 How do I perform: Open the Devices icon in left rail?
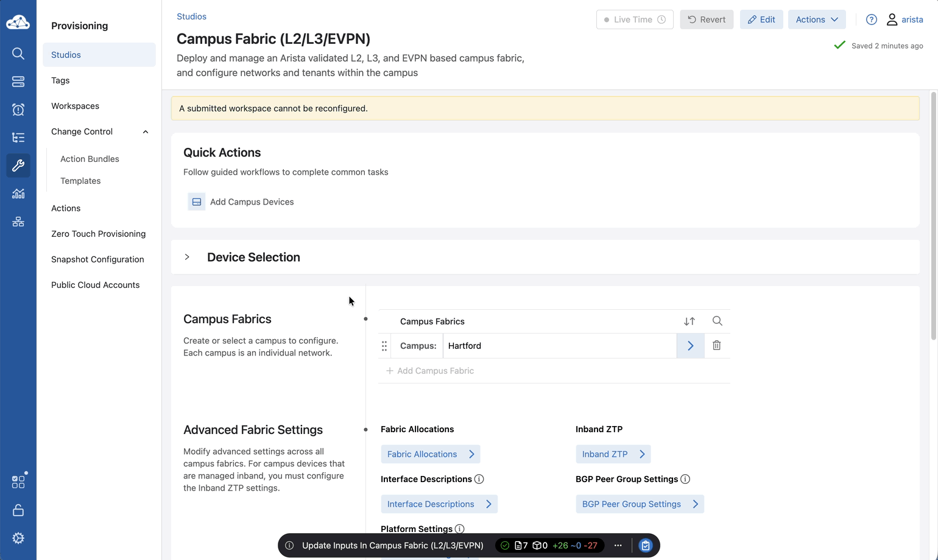[x=18, y=82]
